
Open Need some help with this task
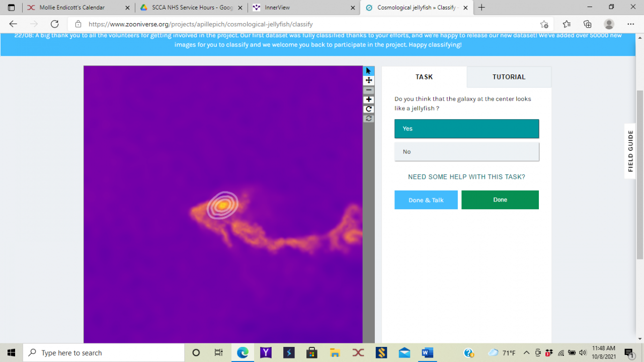[466, 177]
